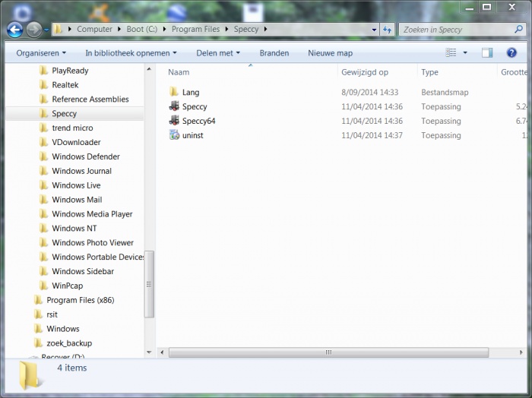The width and height of the screenshot is (532, 398).
Task: Click the blue Help question mark icon
Action: [x=511, y=52]
